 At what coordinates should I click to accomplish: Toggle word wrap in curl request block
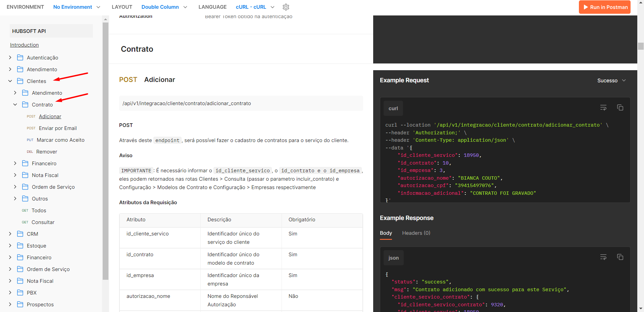[603, 107]
